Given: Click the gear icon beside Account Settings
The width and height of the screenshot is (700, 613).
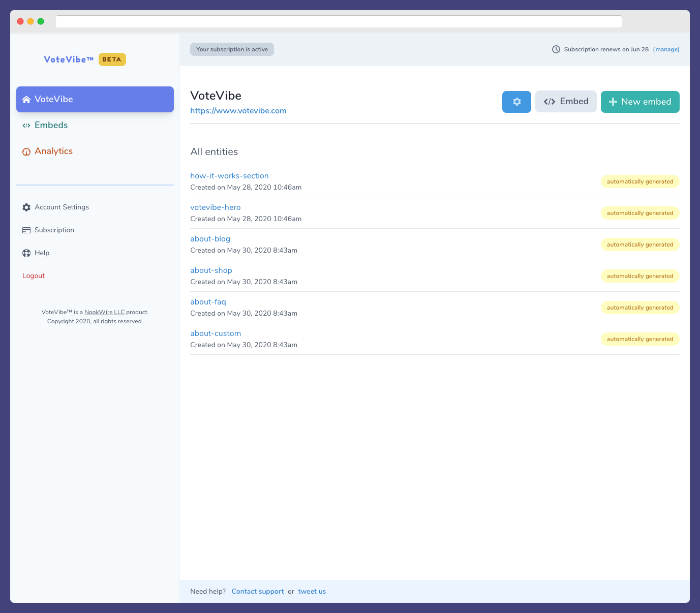Looking at the screenshot, I should tap(26, 207).
